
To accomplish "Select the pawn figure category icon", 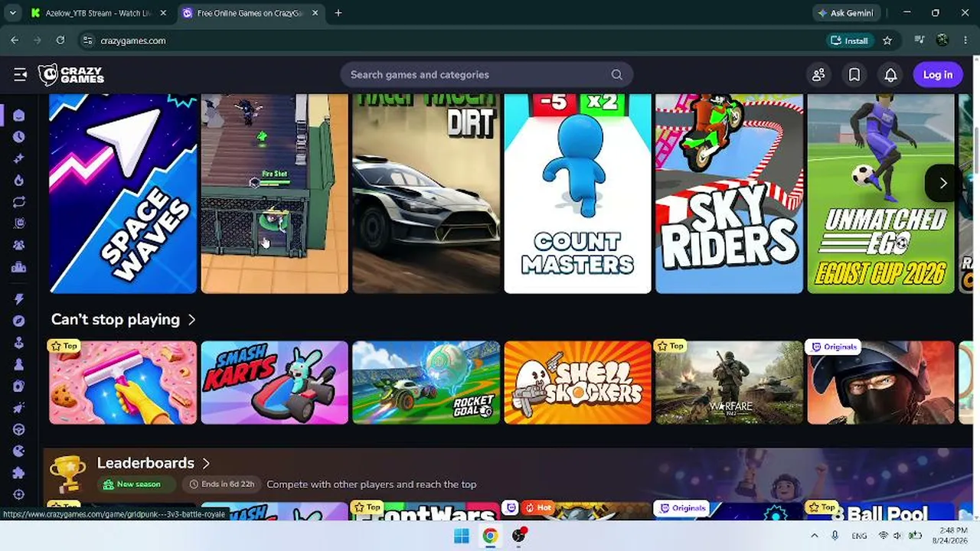I will pos(19,364).
